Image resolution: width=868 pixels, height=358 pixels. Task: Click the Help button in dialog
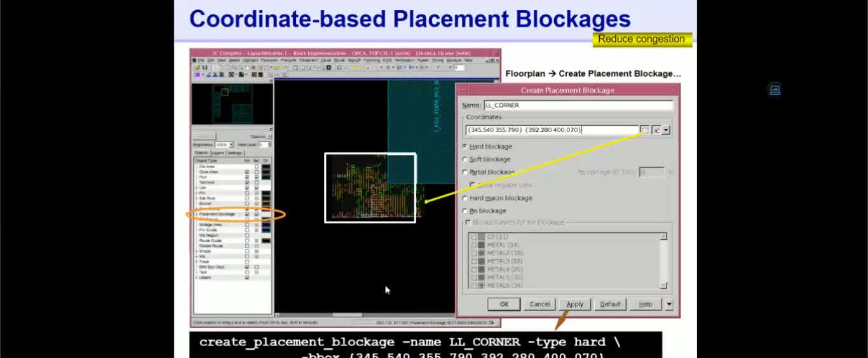point(646,304)
